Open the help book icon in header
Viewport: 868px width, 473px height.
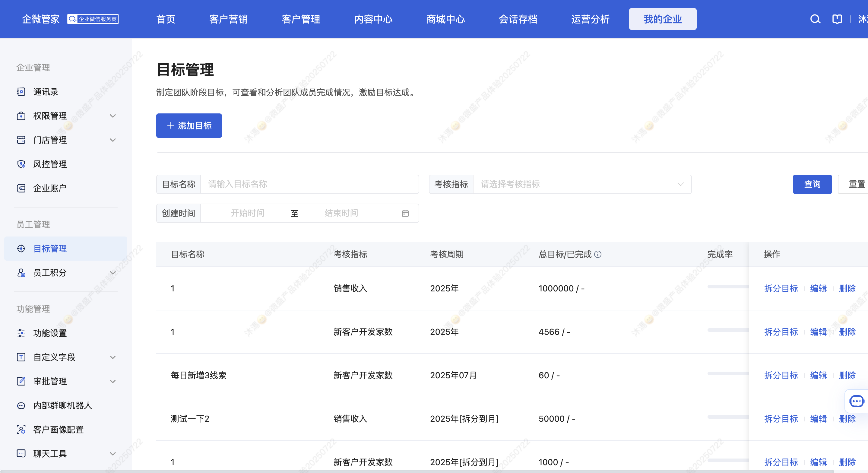coord(837,19)
